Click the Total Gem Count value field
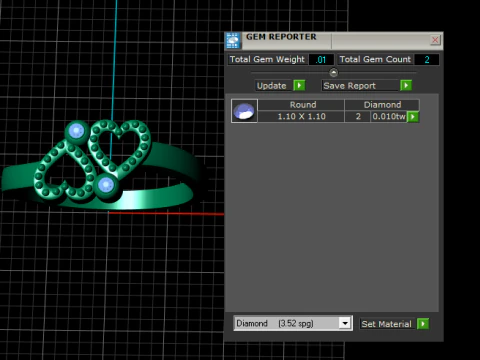 [427, 60]
